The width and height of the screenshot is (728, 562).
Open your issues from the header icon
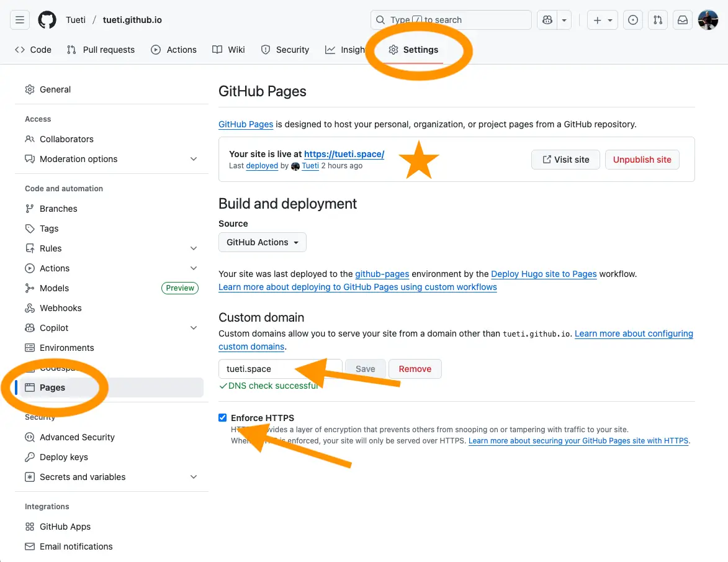(632, 19)
